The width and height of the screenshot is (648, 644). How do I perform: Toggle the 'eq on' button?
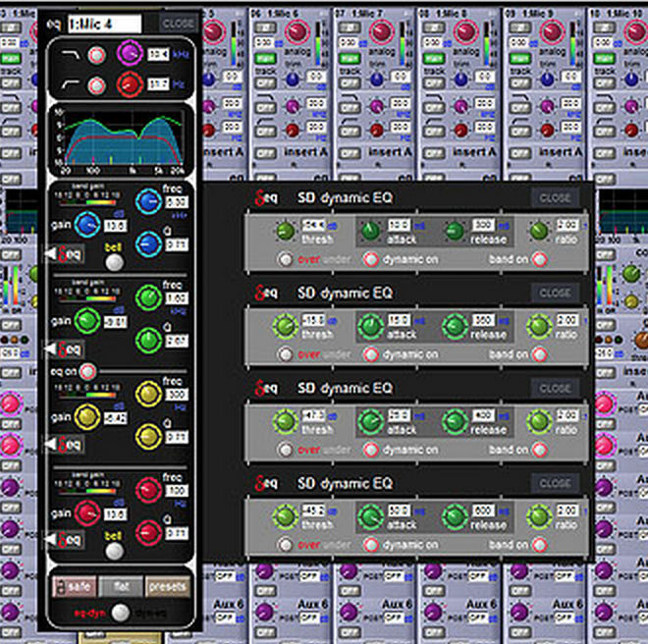pos(87,371)
